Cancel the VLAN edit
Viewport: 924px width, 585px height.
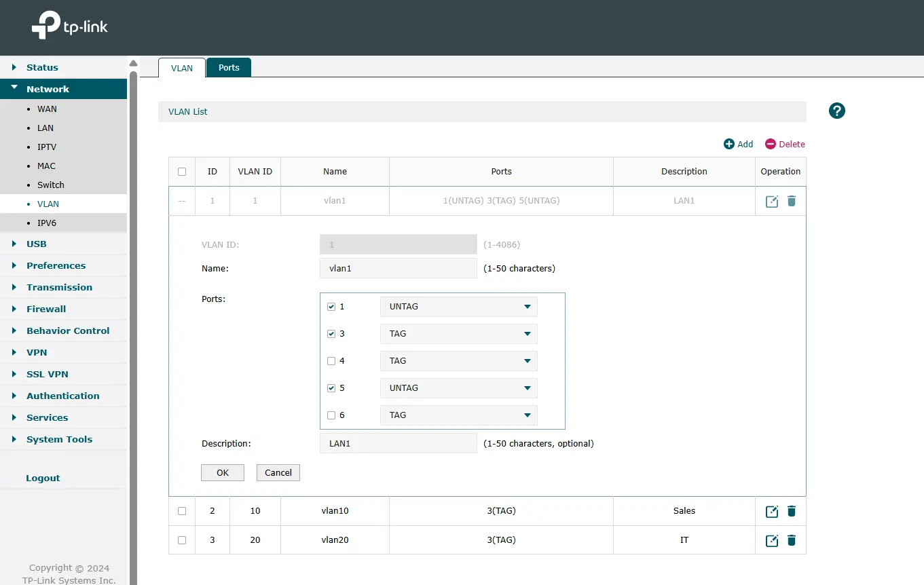pyautogui.click(x=278, y=473)
